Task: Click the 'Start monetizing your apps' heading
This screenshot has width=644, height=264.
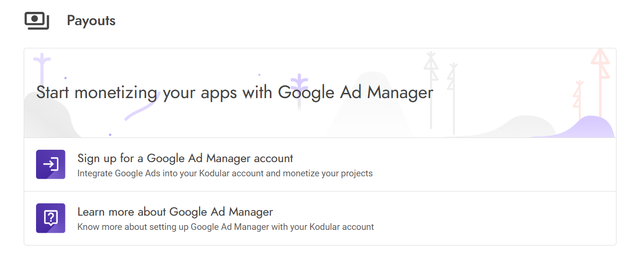Action: click(235, 92)
